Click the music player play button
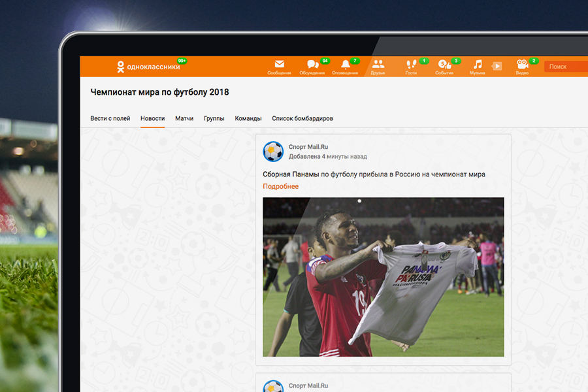 coord(497,66)
